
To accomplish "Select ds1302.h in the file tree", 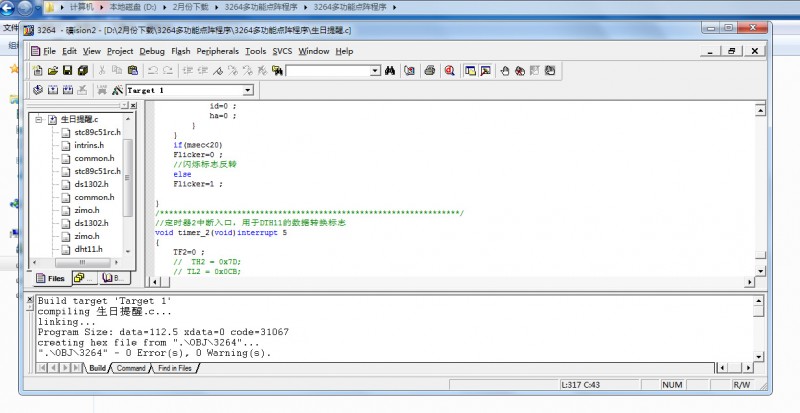I will pyautogui.click(x=91, y=184).
